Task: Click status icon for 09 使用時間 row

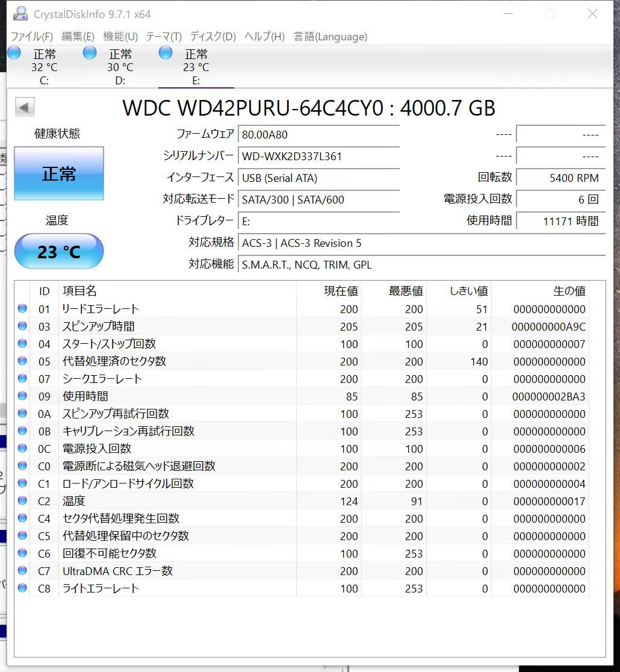Action: [22, 396]
